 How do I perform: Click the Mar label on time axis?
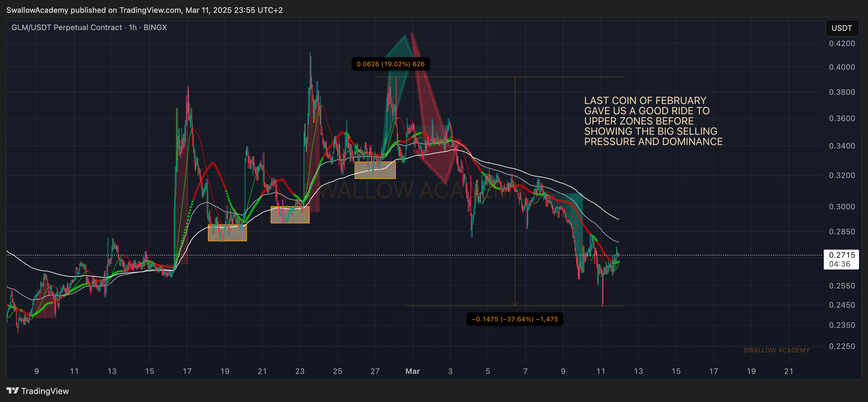pos(413,371)
